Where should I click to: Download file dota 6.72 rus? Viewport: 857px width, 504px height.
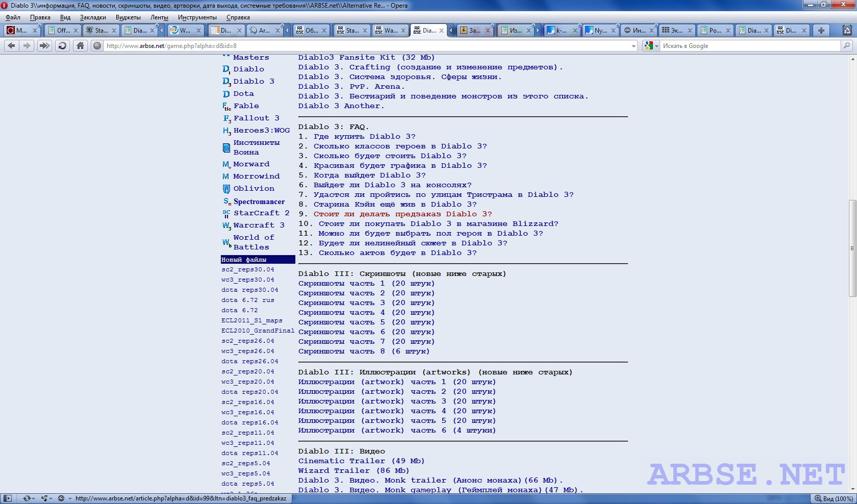(248, 300)
